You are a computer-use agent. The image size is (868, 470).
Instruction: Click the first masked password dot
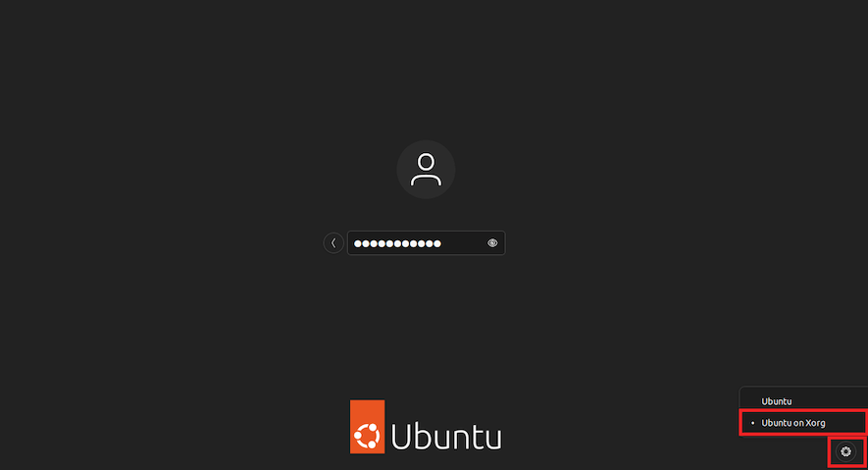click(358, 243)
